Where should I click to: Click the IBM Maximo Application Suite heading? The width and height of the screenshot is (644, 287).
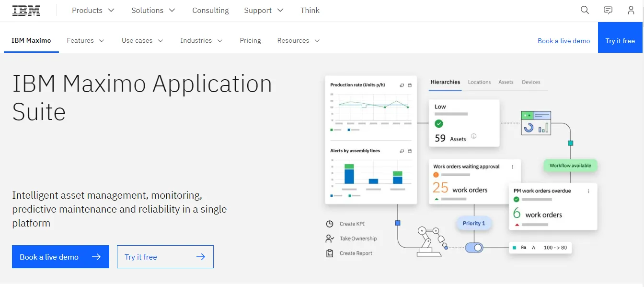tap(142, 98)
